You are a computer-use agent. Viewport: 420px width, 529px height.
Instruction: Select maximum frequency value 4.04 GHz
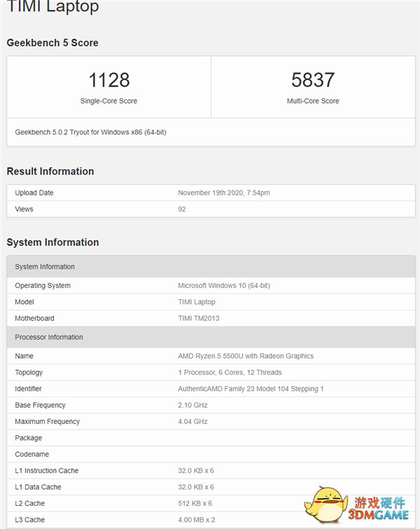[x=192, y=421]
